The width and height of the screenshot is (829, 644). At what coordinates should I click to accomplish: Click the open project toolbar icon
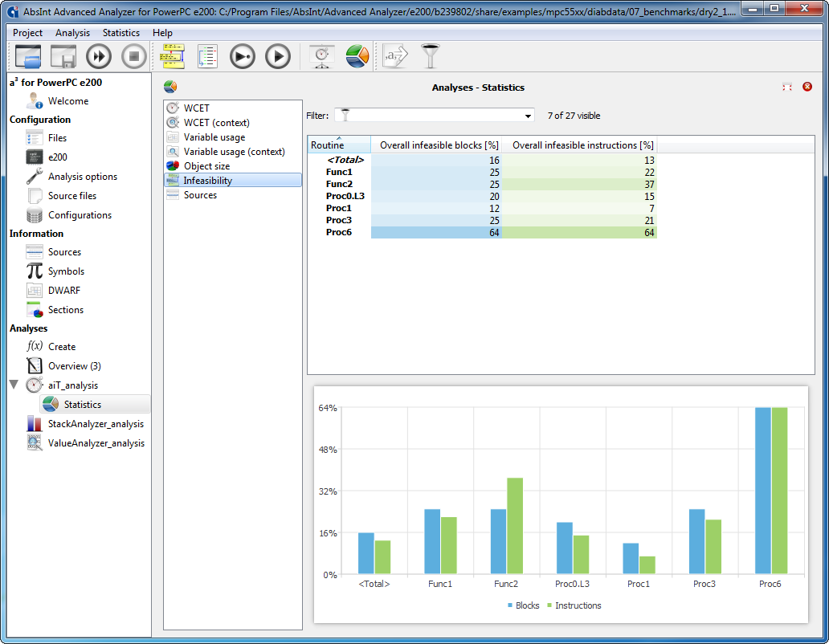pos(28,56)
